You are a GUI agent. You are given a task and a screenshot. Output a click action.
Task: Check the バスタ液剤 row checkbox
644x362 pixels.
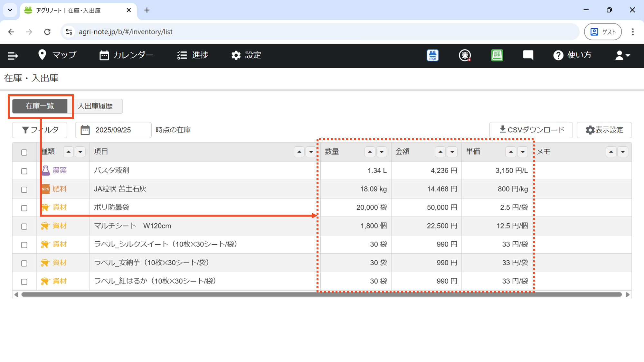(24, 171)
